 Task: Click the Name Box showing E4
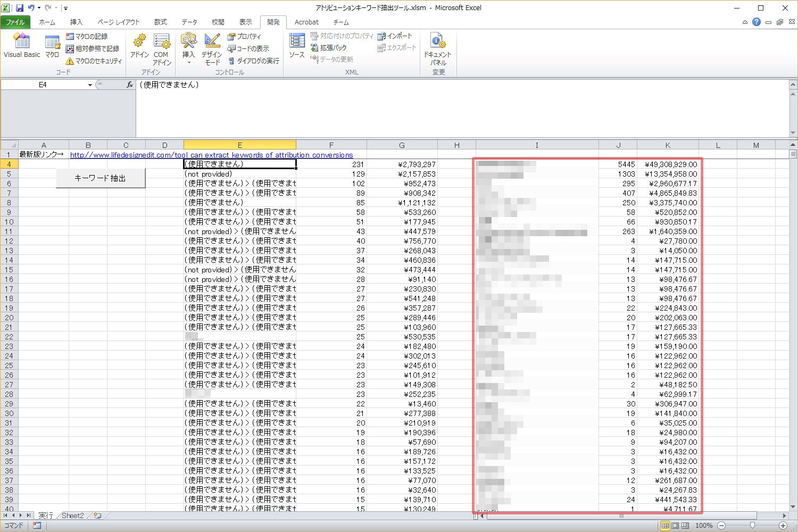(43, 85)
